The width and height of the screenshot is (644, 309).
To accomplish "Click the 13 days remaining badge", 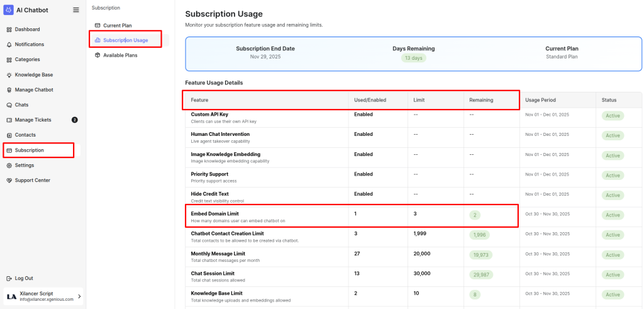I will pyautogui.click(x=413, y=58).
